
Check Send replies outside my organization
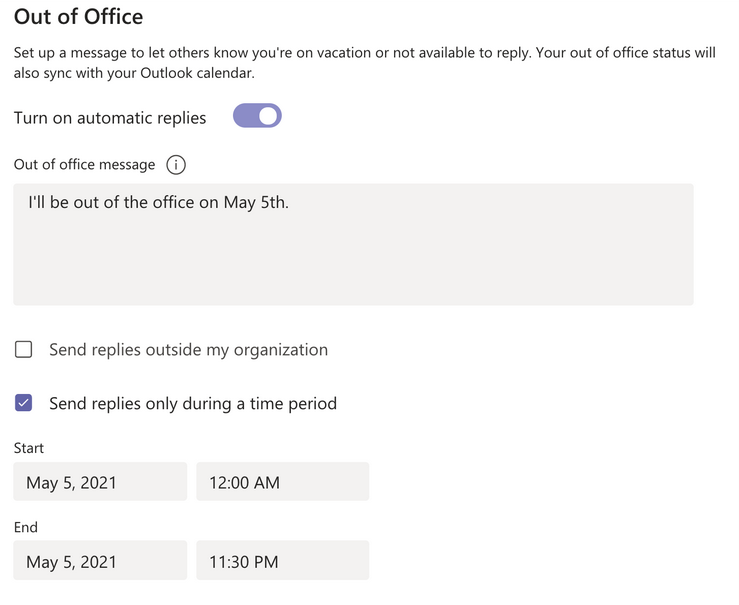point(24,350)
